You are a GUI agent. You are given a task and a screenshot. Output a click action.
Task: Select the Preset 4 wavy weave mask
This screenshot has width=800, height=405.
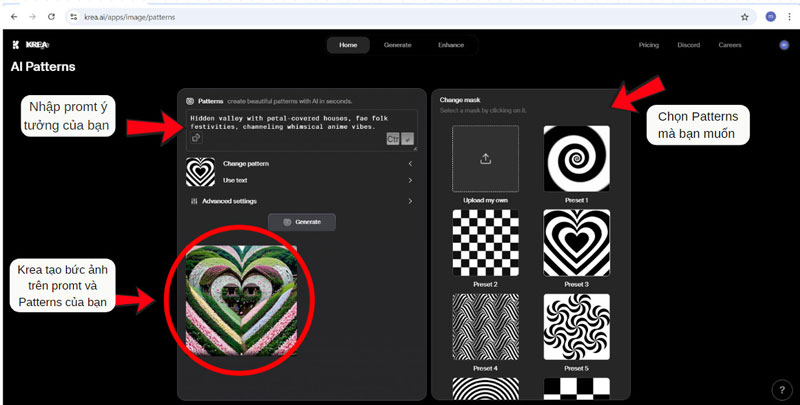485,327
